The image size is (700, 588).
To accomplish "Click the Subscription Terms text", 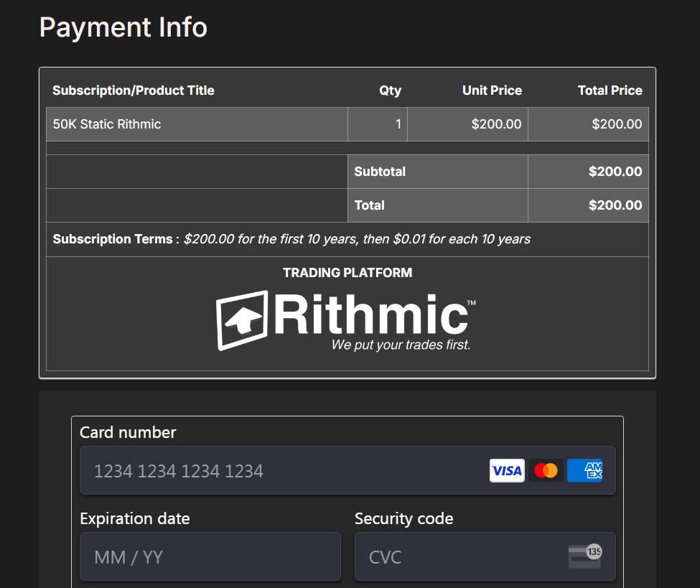I will [x=291, y=239].
